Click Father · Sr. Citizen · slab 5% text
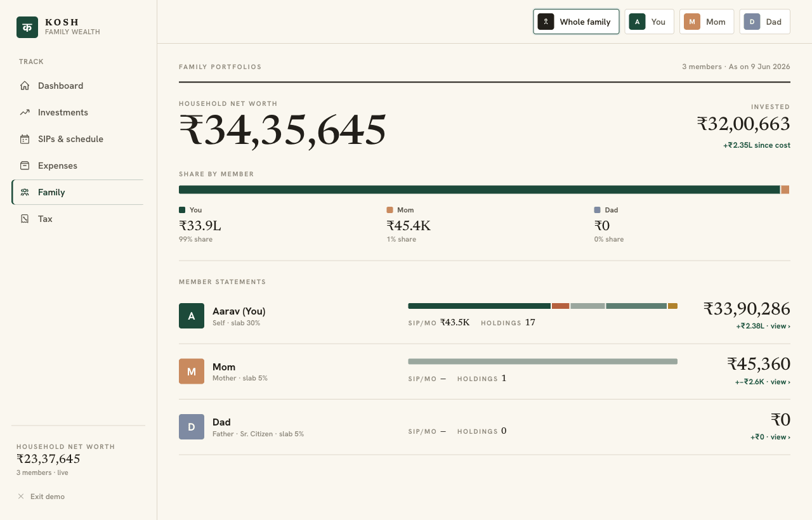This screenshot has width=812, height=520. 258,434
